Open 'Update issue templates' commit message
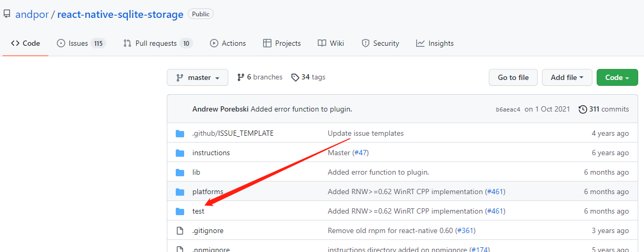Image resolution: width=644 pixels, height=252 pixels. [x=366, y=133]
